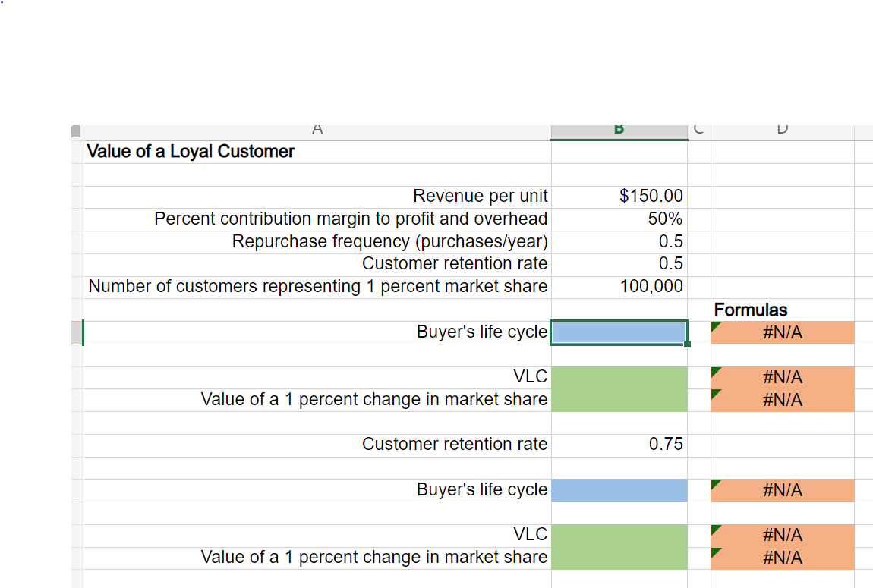The width and height of the screenshot is (873, 588).
Task: Select the column D header
Action: [x=781, y=128]
